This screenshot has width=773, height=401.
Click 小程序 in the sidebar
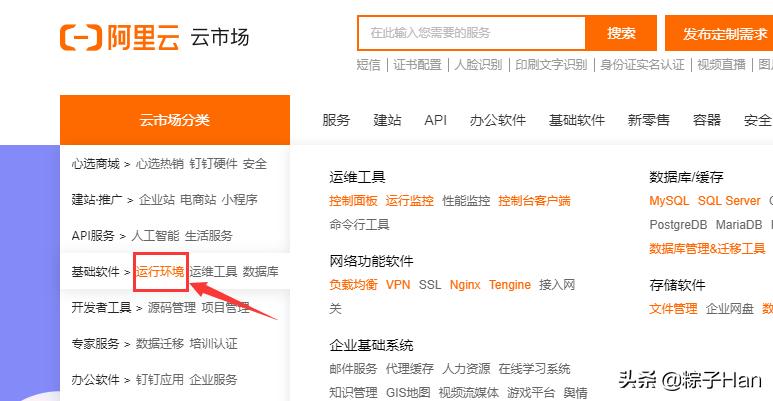[240, 200]
